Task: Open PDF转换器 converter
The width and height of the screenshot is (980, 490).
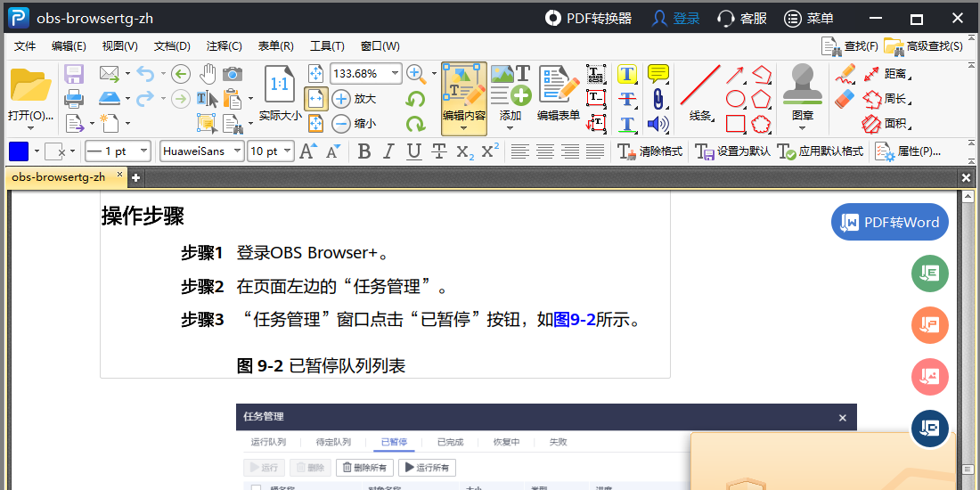Action: click(x=589, y=18)
